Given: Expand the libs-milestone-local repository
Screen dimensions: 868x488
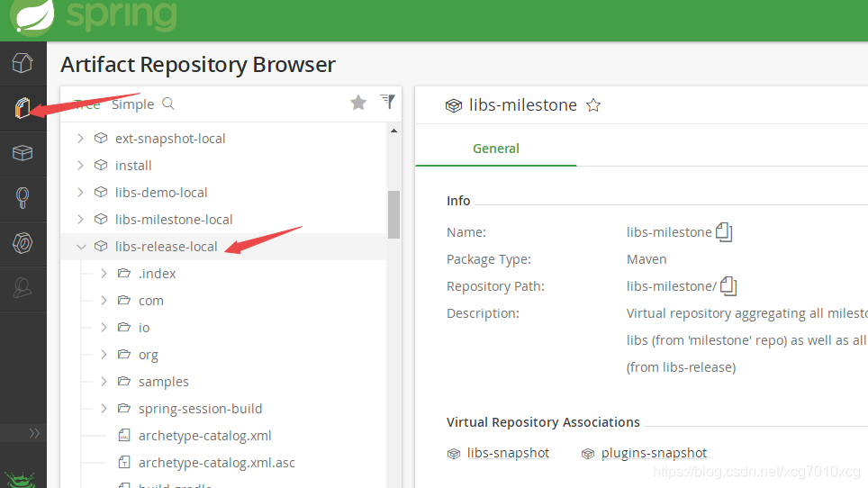Looking at the screenshot, I should click(80, 219).
